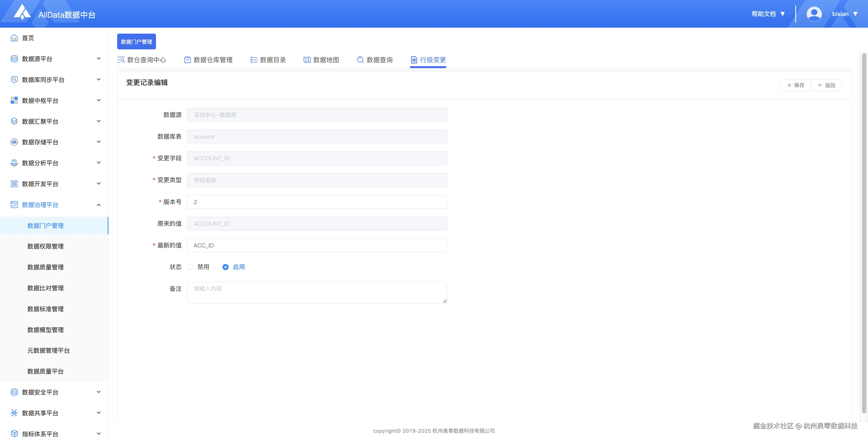Select the 启用 radio button
Screen dimensions: 868x440
click(x=225, y=267)
